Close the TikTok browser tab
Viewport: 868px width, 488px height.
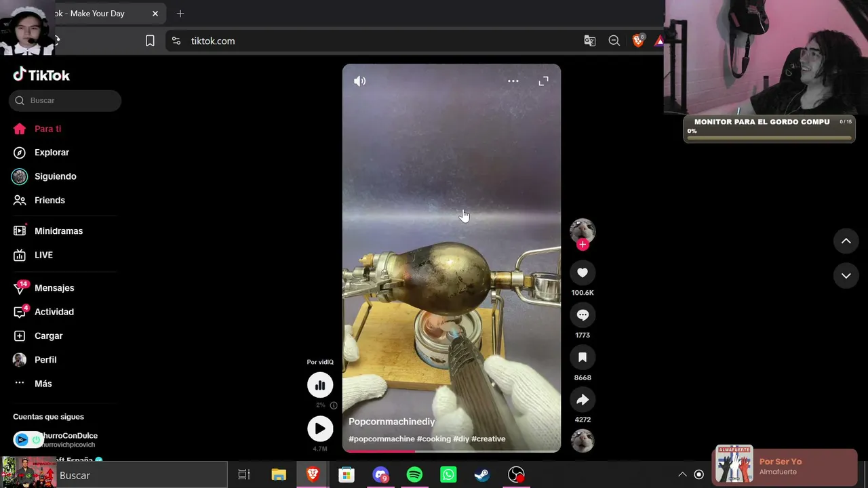point(155,14)
